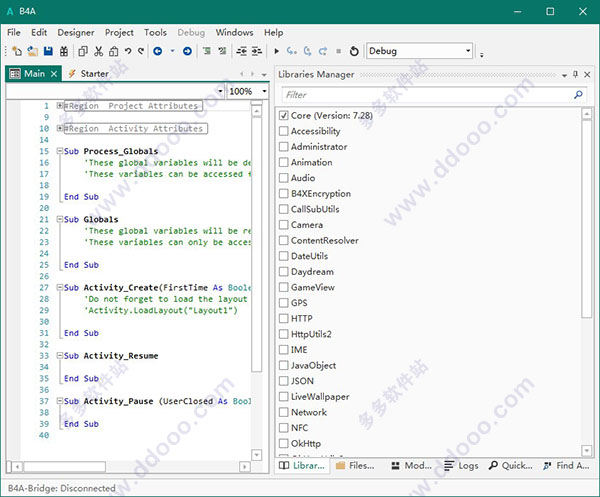Screen dimensions: 600x497
Task: Click the Stop square icon
Action: pos(338,51)
